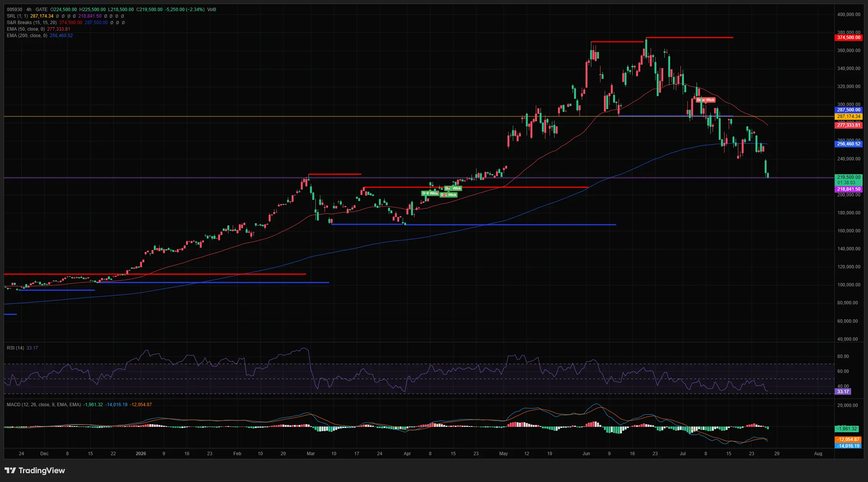The height and width of the screenshot is (482, 868).
Task: Select the EMA (50, close, 0) legend
Action: 26,29
